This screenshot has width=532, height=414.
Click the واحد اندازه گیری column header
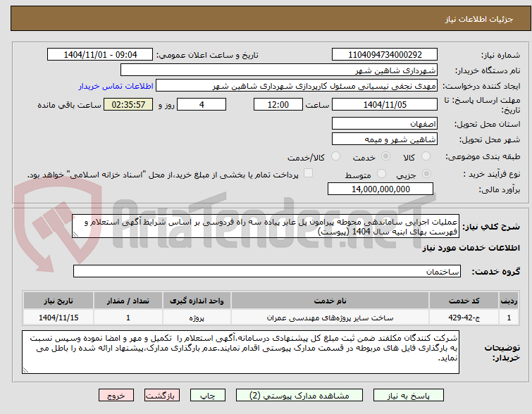tap(197, 301)
